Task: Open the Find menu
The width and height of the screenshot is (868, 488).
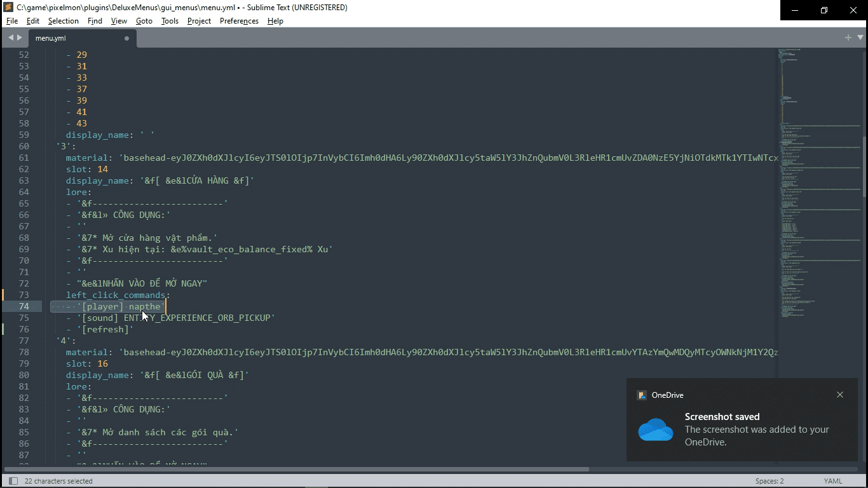Action: coord(95,21)
